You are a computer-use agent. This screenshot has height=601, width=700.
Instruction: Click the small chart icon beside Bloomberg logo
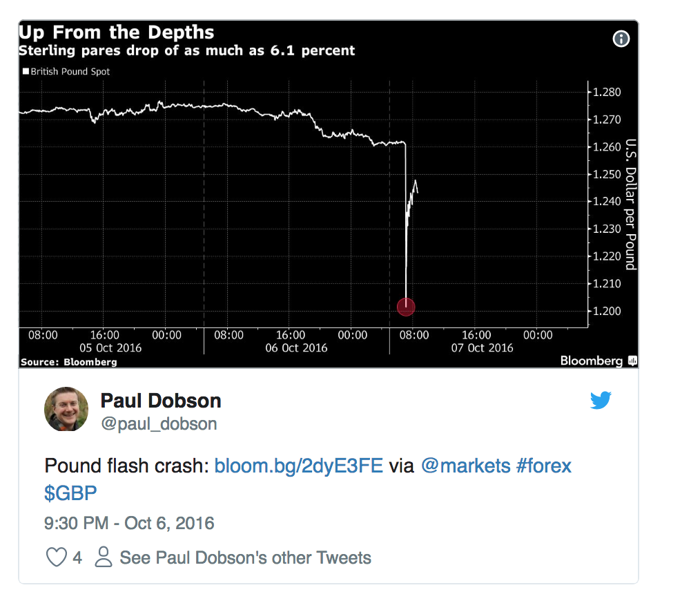coord(632,361)
